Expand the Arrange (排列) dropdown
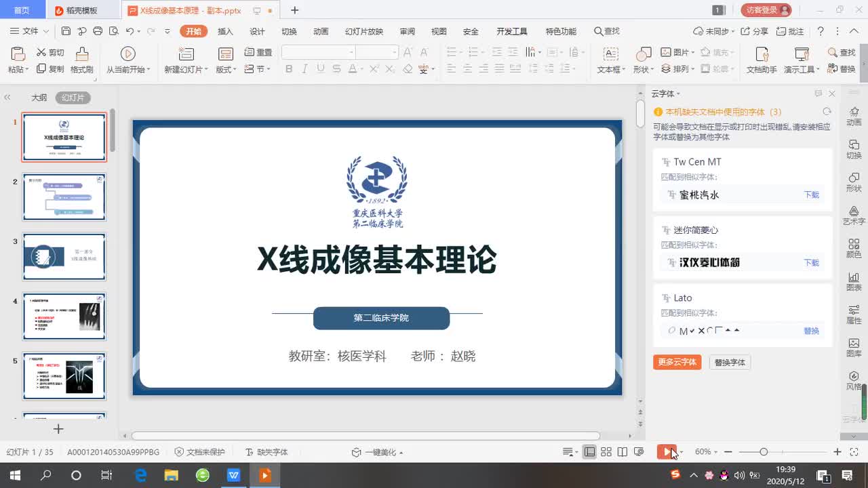 [x=692, y=69]
